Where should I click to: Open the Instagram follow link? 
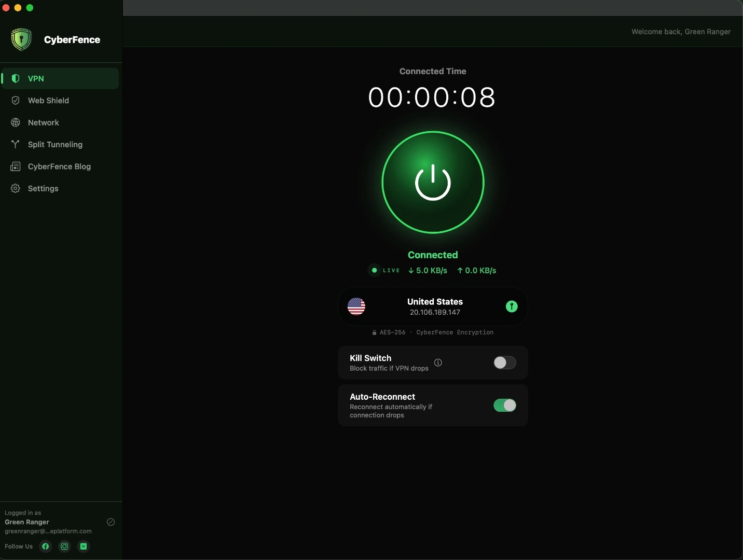64,546
